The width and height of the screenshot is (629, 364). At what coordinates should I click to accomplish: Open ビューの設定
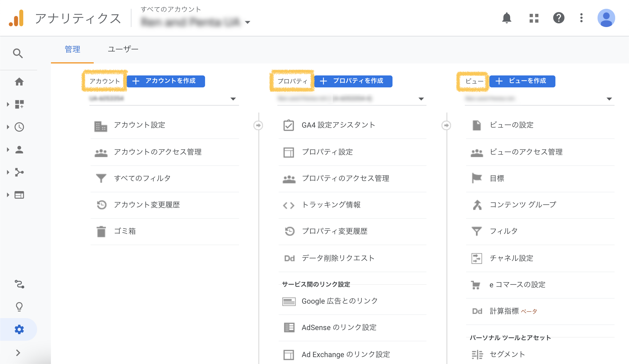click(540, 125)
